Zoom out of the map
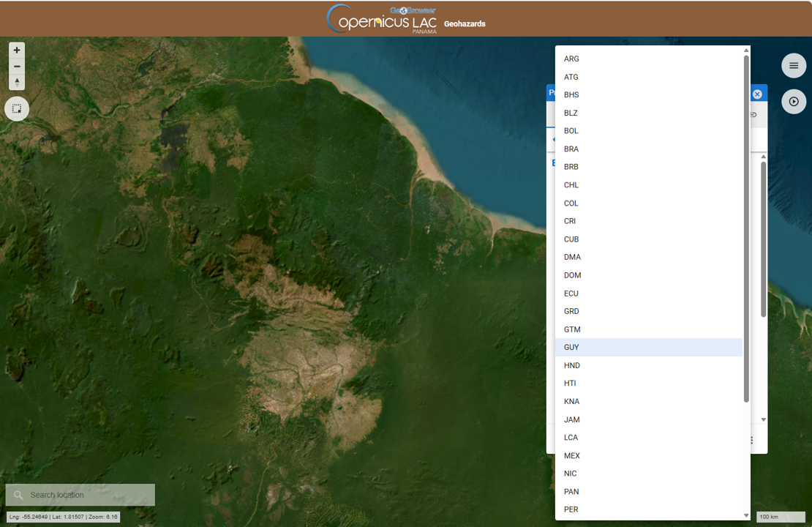 pyautogui.click(x=17, y=67)
